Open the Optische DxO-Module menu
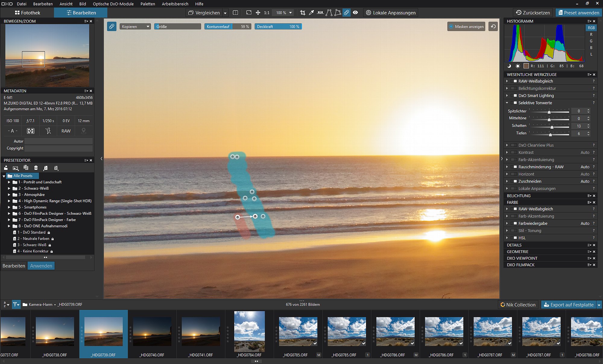Viewport: 603px width, 364px height. [113, 4]
